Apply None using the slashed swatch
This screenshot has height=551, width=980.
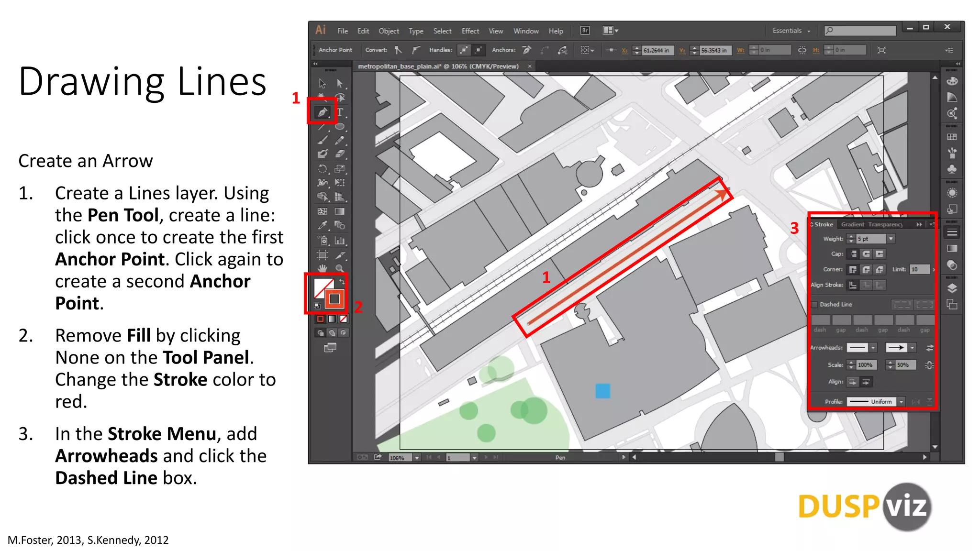343,319
